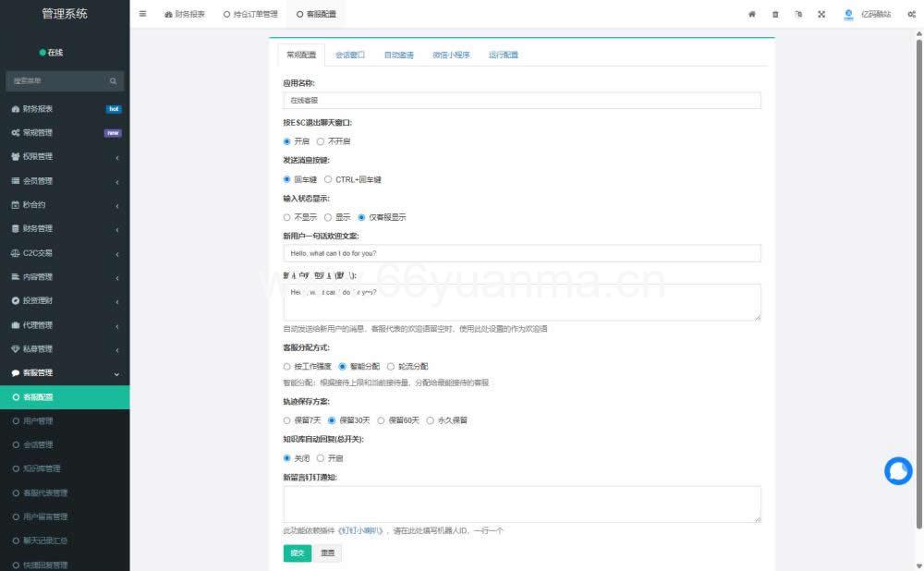This screenshot has width=924, height=571.
Task: Select 显示 under 输入状态显示
Action: click(328, 217)
